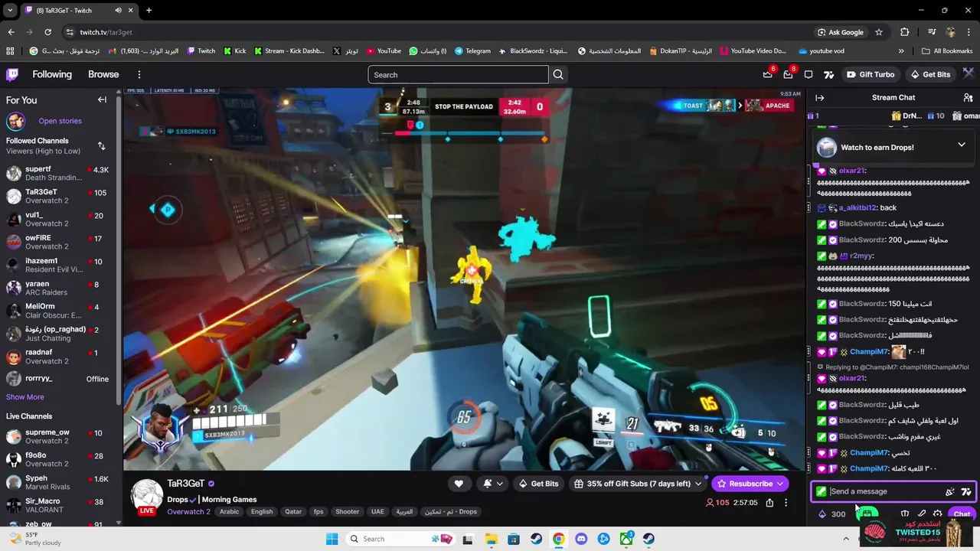Bookmark page with star icon
The height and width of the screenshot is (551, 980).
pos(879,32)
